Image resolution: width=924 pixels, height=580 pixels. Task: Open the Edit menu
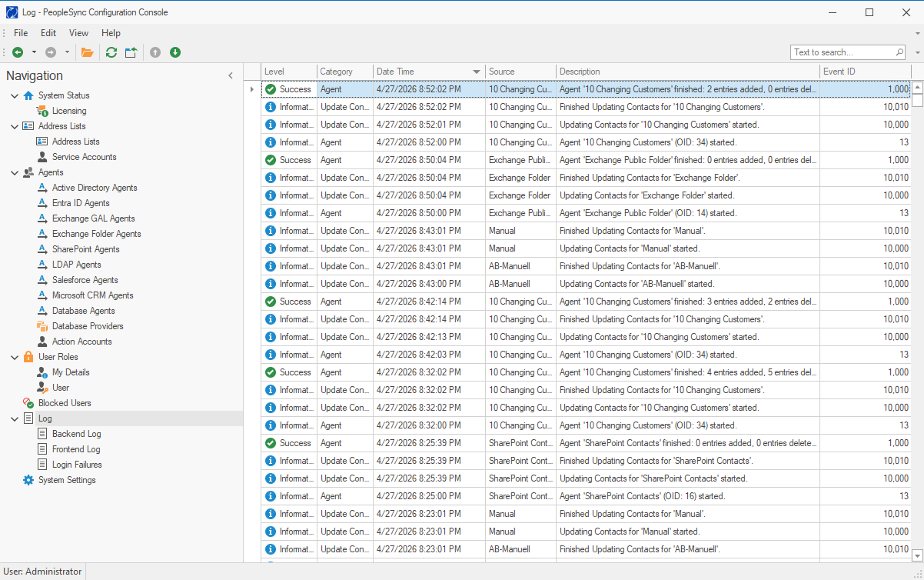pos(48,33)
